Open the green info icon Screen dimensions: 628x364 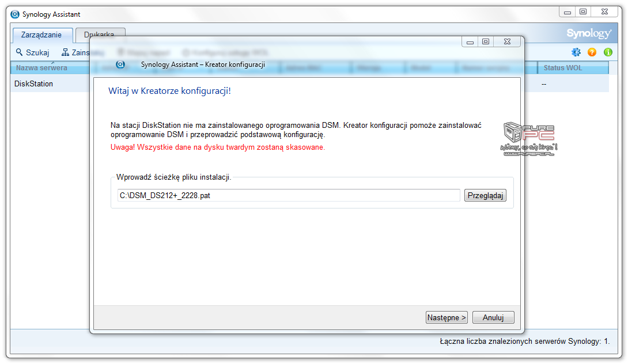(608, 52)
